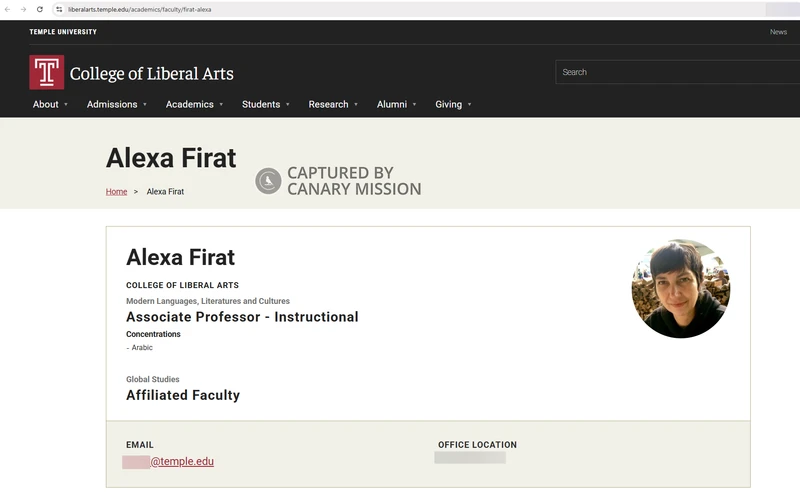
Task: Click the temple.edu email address link
Action: point(181,462)
